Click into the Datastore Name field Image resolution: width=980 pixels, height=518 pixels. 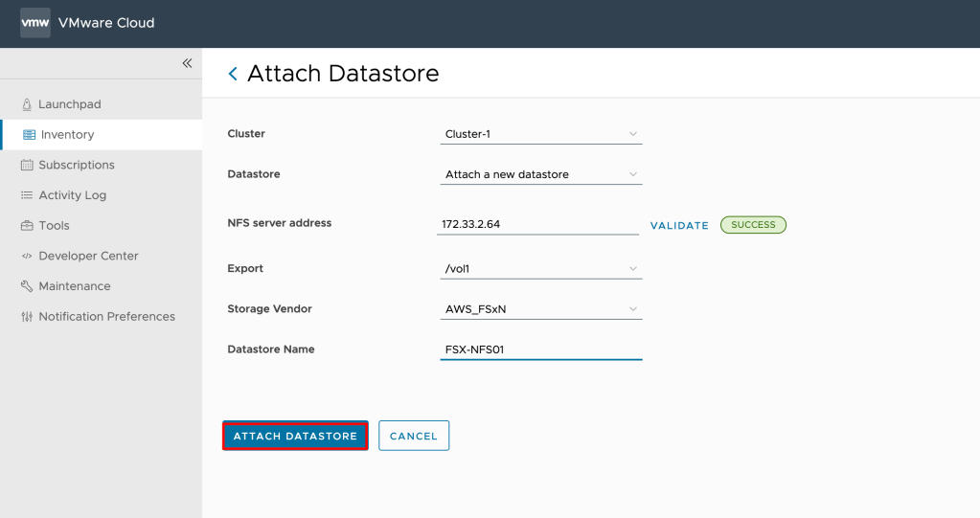(540, 349)
